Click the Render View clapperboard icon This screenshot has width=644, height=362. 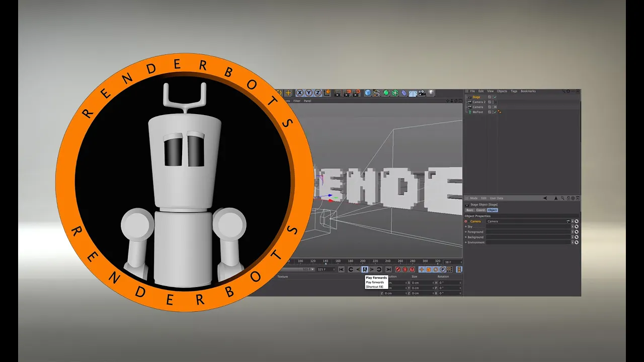(338, 93)
